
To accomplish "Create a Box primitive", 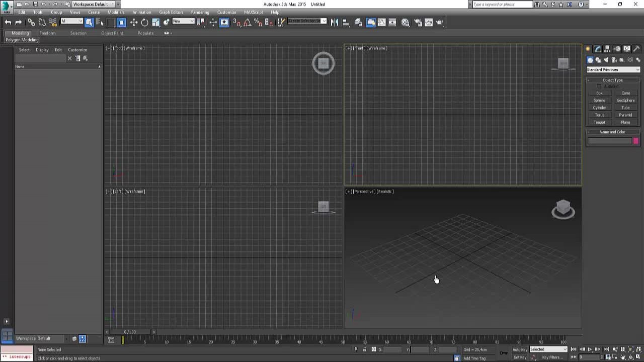I will (599, 93).
